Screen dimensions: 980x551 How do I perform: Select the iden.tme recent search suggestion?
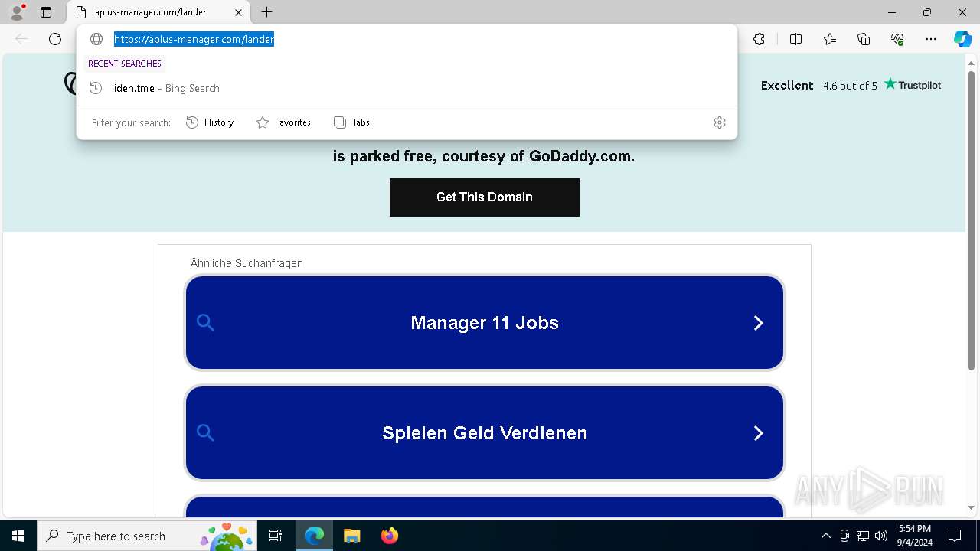pyautogui.click(x=407, y=88)
